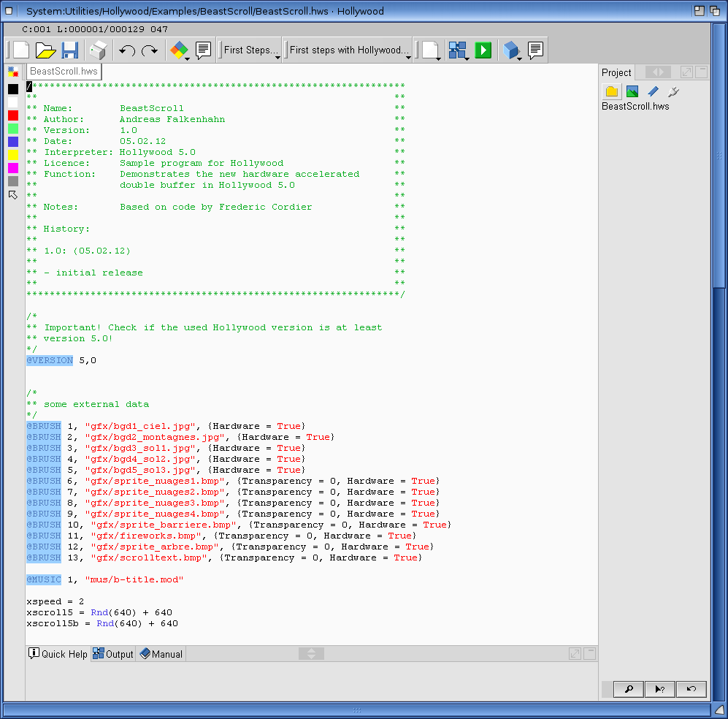The image size is (728, 719).
Task: Open a file with the folder icon
Action: [45, 50]
